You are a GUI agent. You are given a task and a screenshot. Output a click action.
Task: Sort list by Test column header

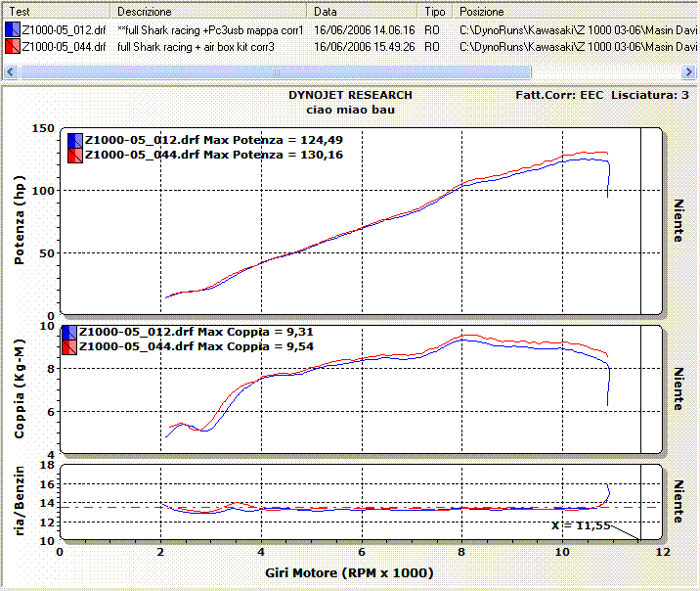click(57, 12)
